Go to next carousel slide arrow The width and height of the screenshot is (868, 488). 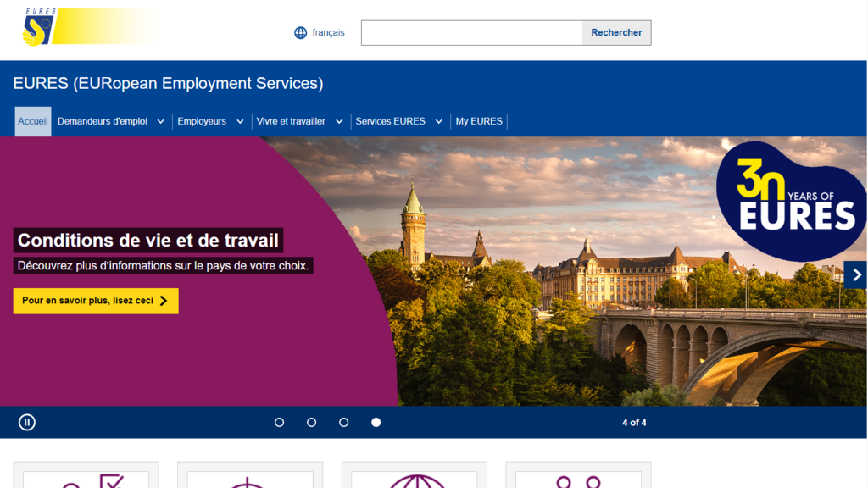tap(856, 275)
